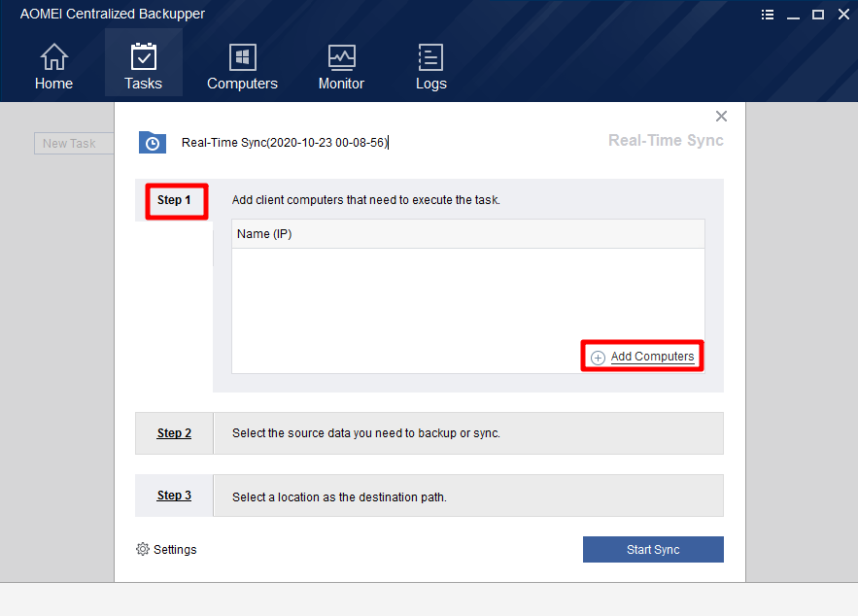Go to the Home section
This screenshot has width=858, height=616.
point(53,66)
